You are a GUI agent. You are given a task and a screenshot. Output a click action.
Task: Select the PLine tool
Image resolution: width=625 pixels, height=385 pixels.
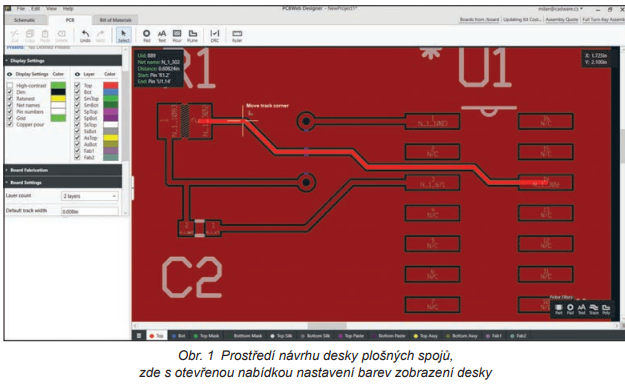pos(193,35)
